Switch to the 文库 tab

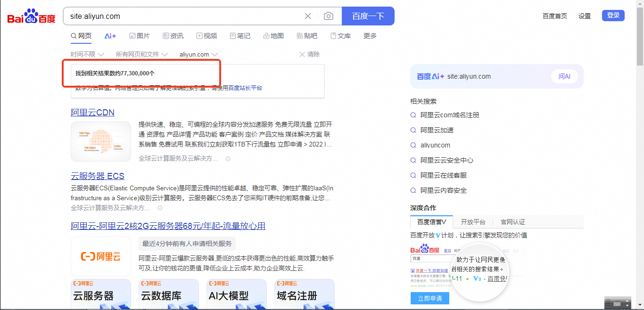coord(340,36)
